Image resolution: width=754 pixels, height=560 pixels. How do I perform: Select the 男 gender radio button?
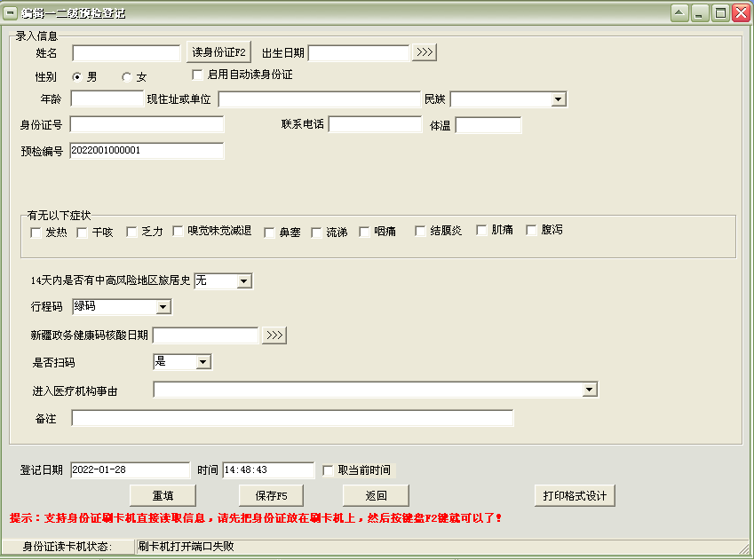tap(77, 77)
